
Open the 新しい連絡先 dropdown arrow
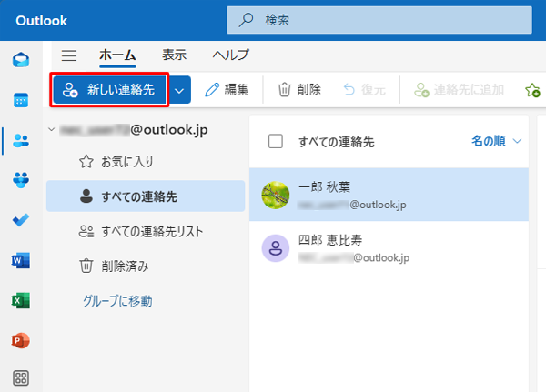(x=179, y=90)
